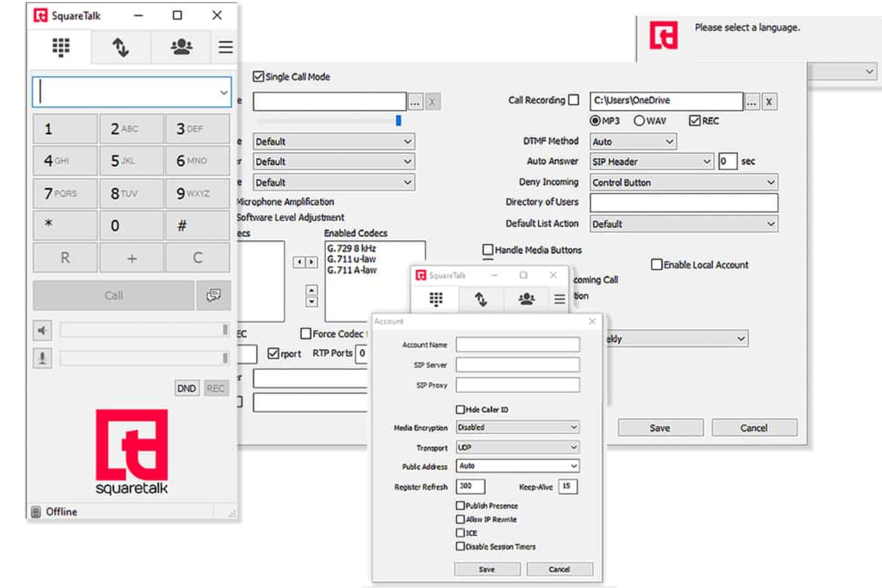The image size is (882, 588).
Task: Switch to the dialpad tab in main SquareTalk window
Action: (x=61, y=47)
